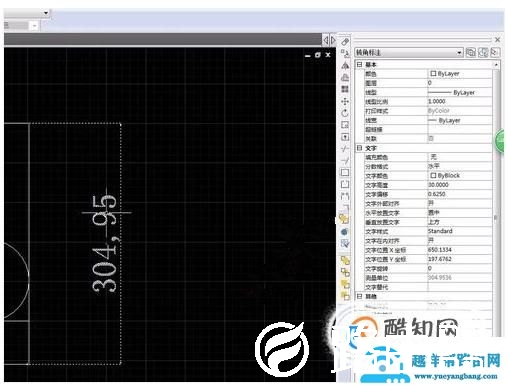Screen dimensions: 507x387
Task: Collapse the 基本 section
Action: [359, 64]
